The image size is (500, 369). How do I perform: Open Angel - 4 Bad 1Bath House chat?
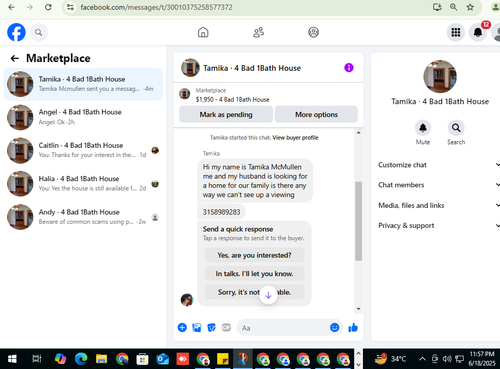click(83, 117)
